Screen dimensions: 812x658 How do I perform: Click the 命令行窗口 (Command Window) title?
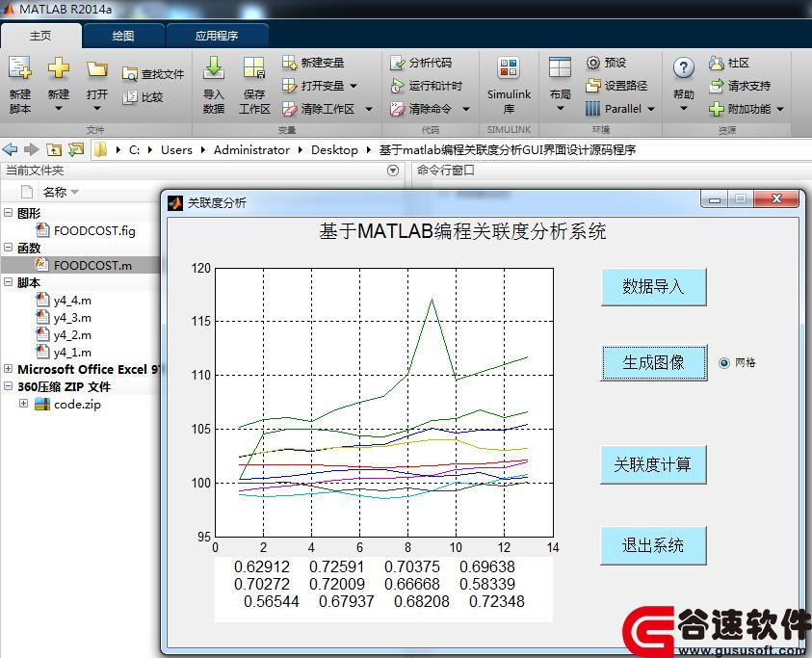tap(446, 171)
